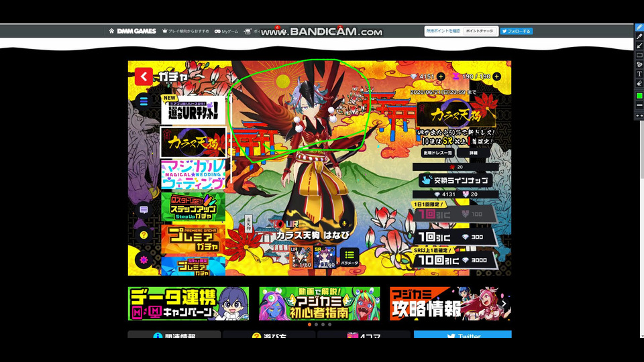
Task: Select the SR dress thumbnail 1/60
Action: point(325,257)
